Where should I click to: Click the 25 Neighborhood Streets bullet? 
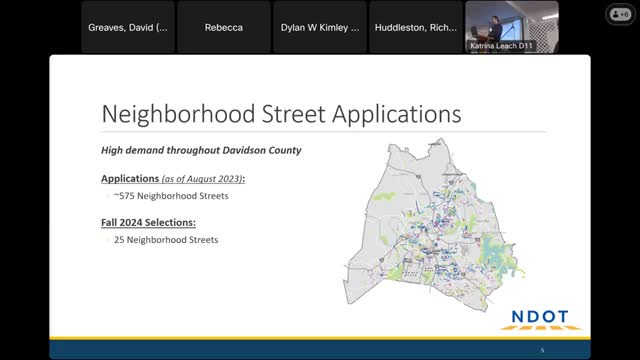pos(166,240)
